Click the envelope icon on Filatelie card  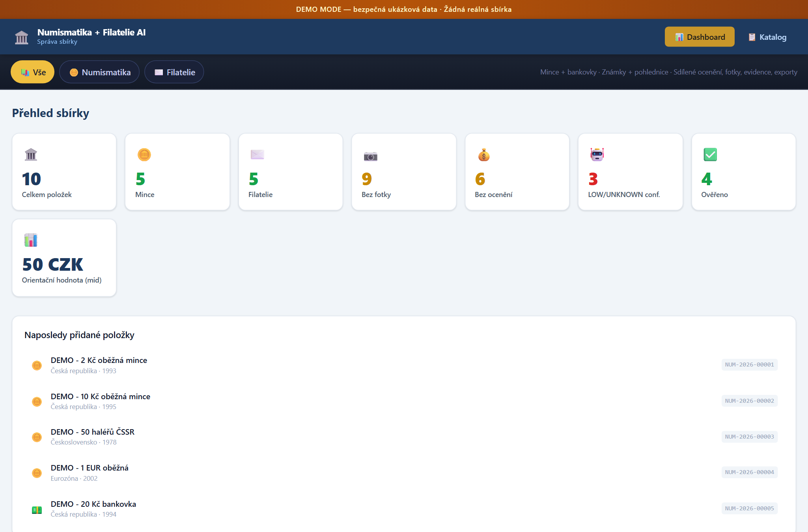[x=258, y=154]
